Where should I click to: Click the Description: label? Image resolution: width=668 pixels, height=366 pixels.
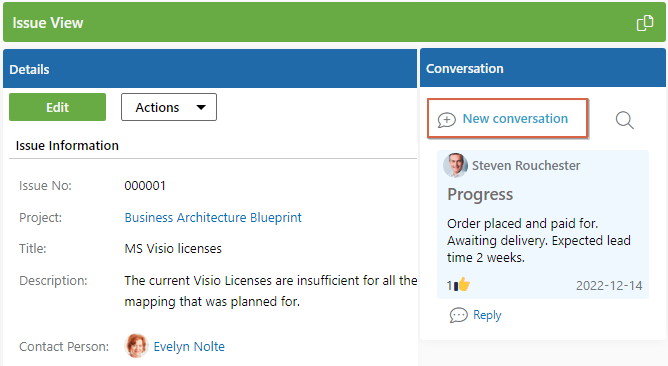[53, 280]
